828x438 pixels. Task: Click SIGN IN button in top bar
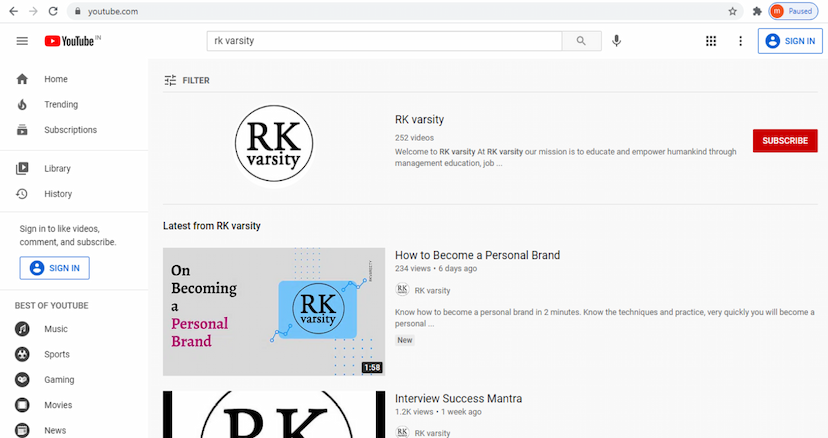pyautogui.click(x=790, y=41)
